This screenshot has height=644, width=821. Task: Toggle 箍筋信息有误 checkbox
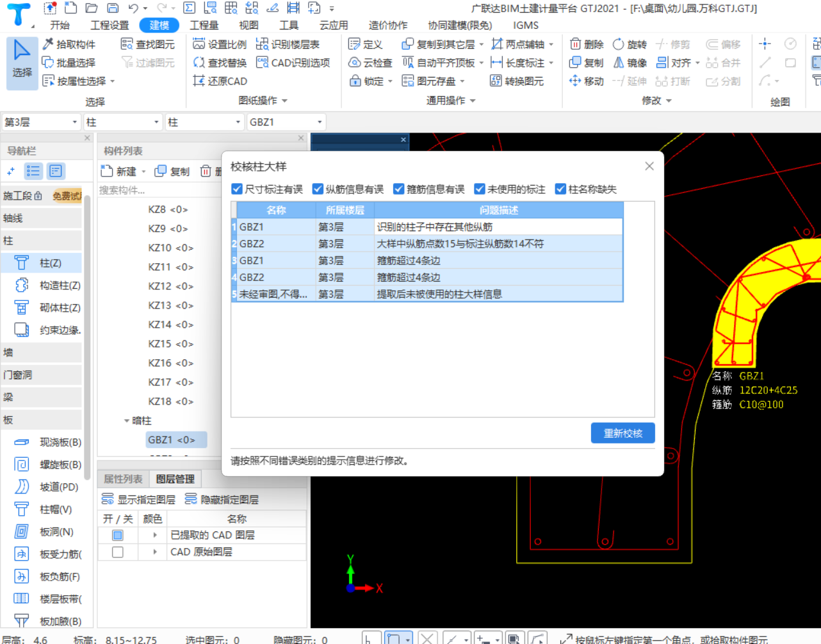(x=399, y=189)
